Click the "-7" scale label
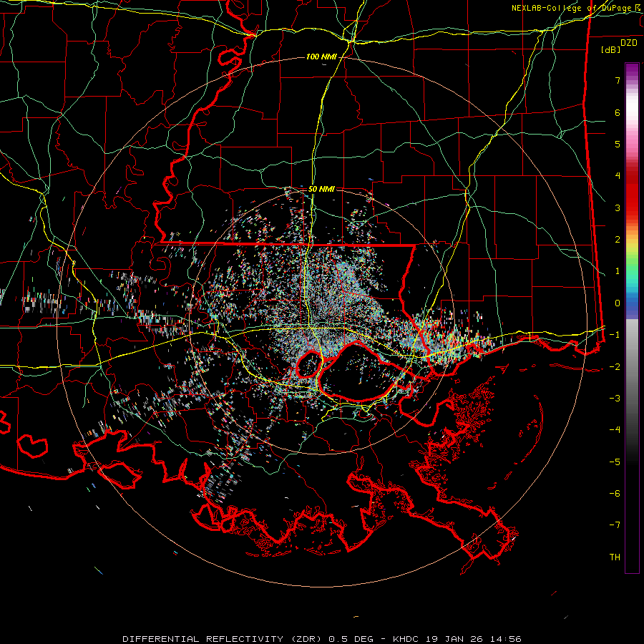The width and height of the screenshot is (644, 644). 615,525
